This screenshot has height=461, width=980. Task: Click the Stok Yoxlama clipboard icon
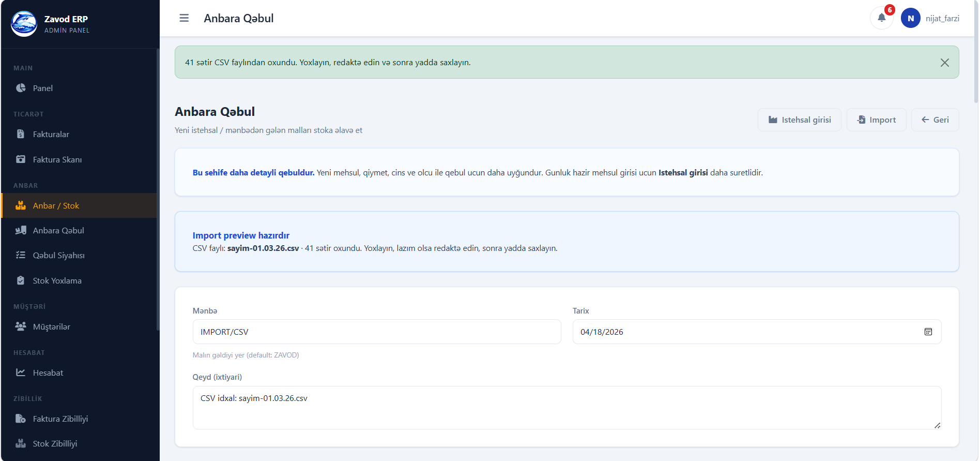21,280
